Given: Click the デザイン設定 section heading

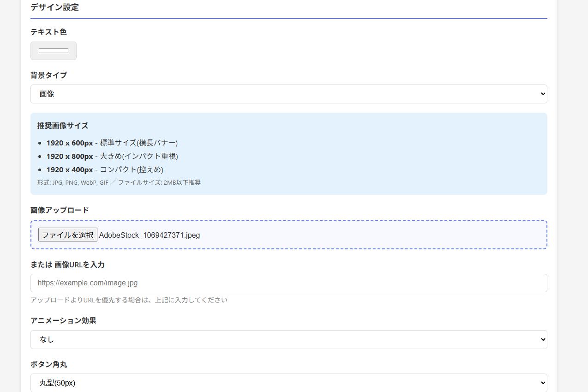Looking at the screenshot, I should click(54, 7).
